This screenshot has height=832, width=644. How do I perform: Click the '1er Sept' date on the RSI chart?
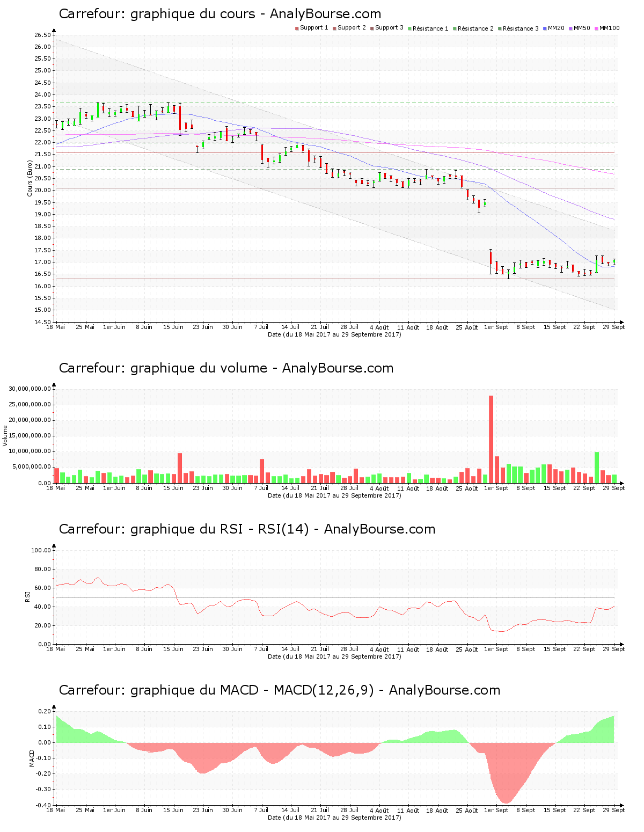click(496, 649)
